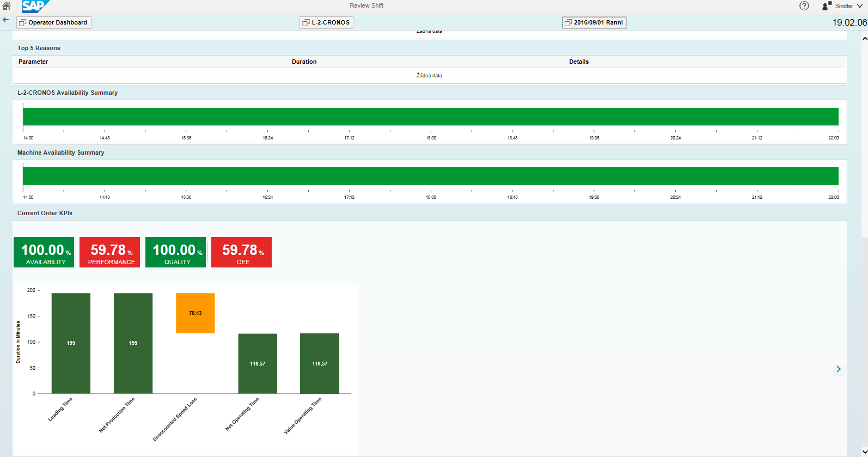The image size is (868, 457).
Task: Click the Unaccounted Speed Loss axis label
Action: point(175,419)
